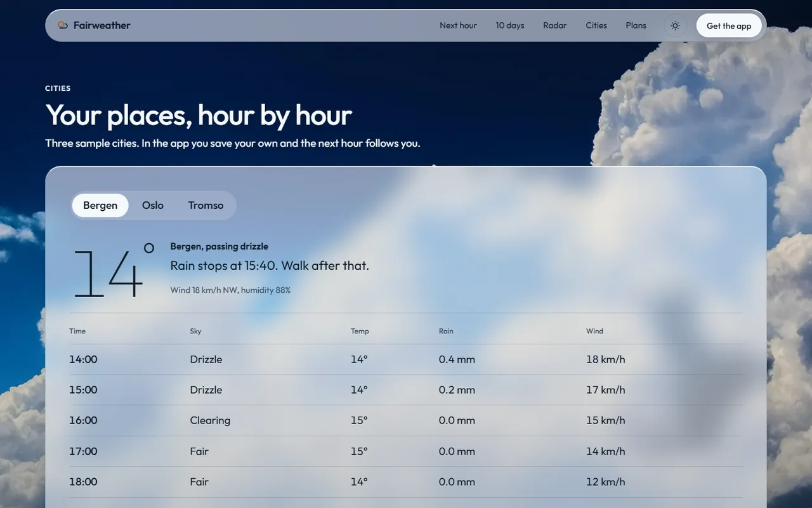Click the 14:00 time cell

tap(83, 359)
